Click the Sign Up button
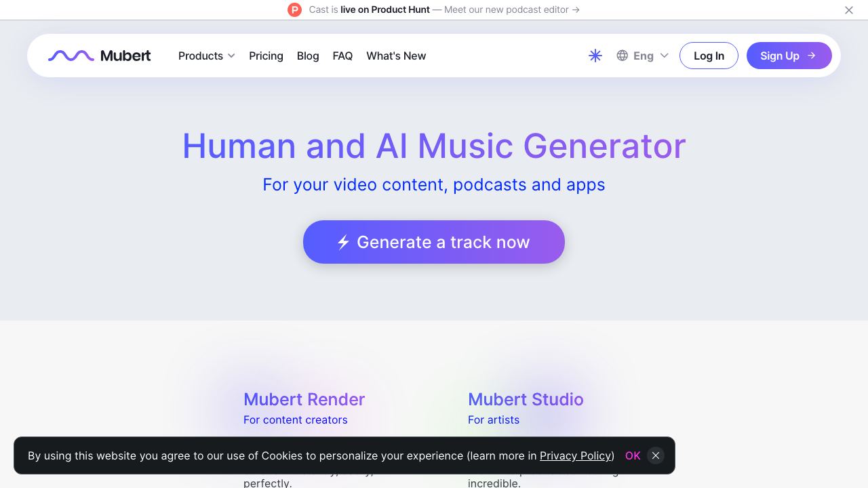 click(789, 56)
